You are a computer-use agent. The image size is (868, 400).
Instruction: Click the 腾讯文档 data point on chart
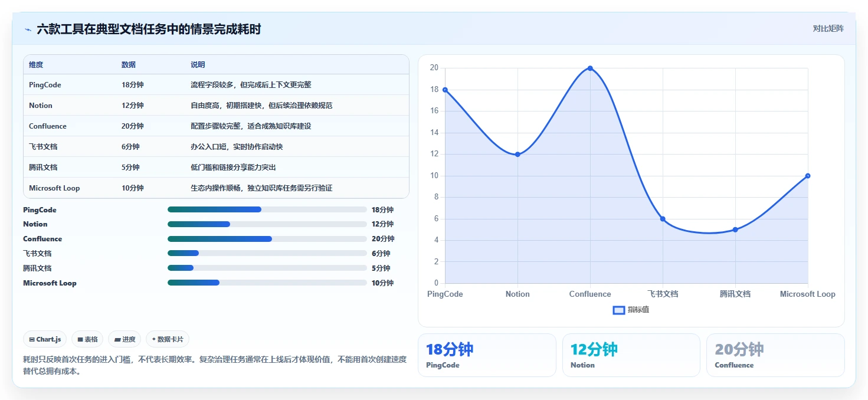point(735,229)
